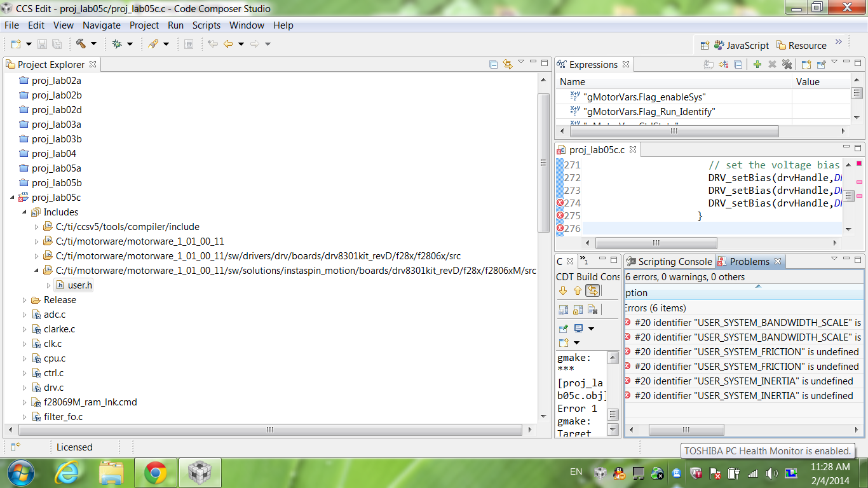
Task: Collapse the Includes folder
Action: (x=24, y=212)
